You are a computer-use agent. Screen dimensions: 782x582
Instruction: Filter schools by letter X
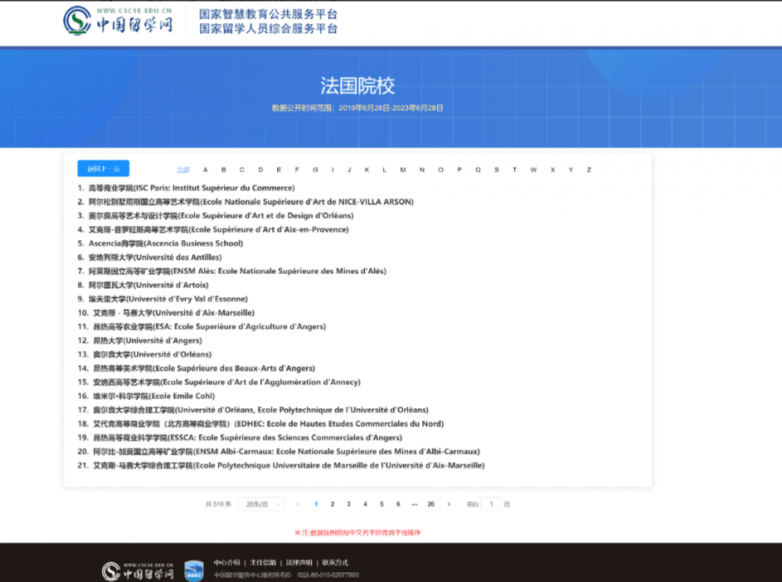[x=553, y=170]
